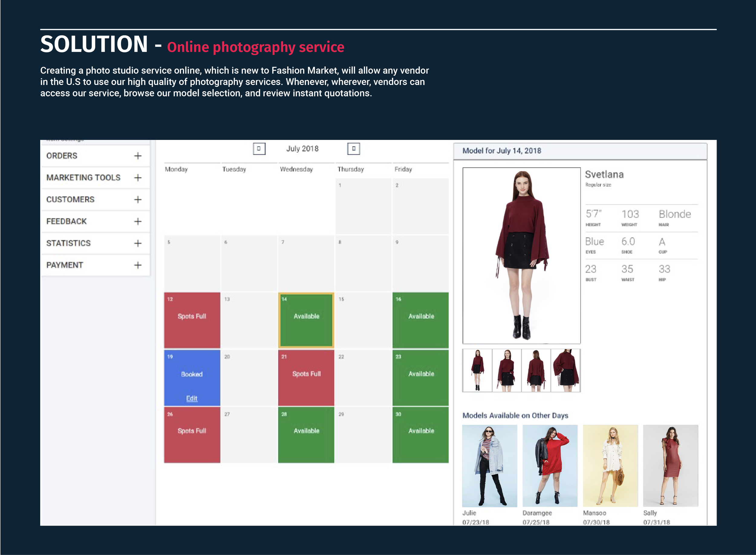Select July 16 Available green cell
The width and height of the screenshot is (756, 555).
(420, 320)
